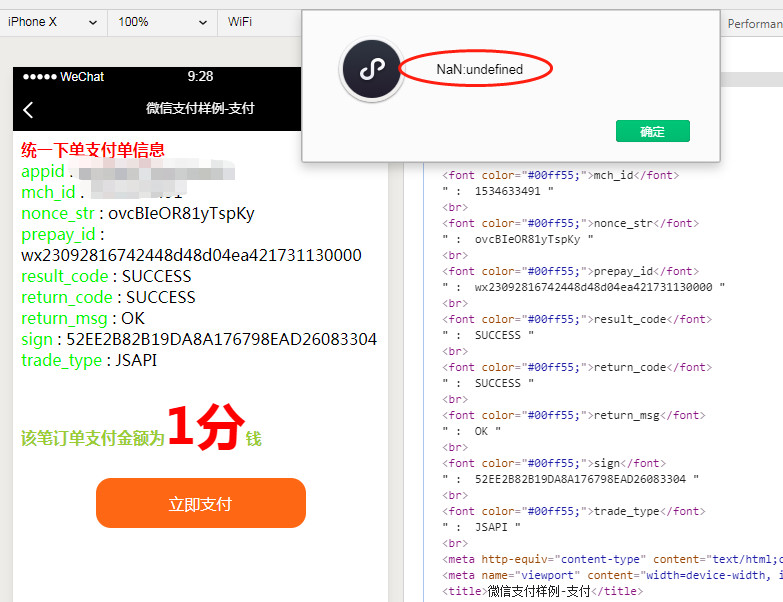Click the 1534633491 value in code
The height and width of the screenshot is (602, 783).
[507, 191]
